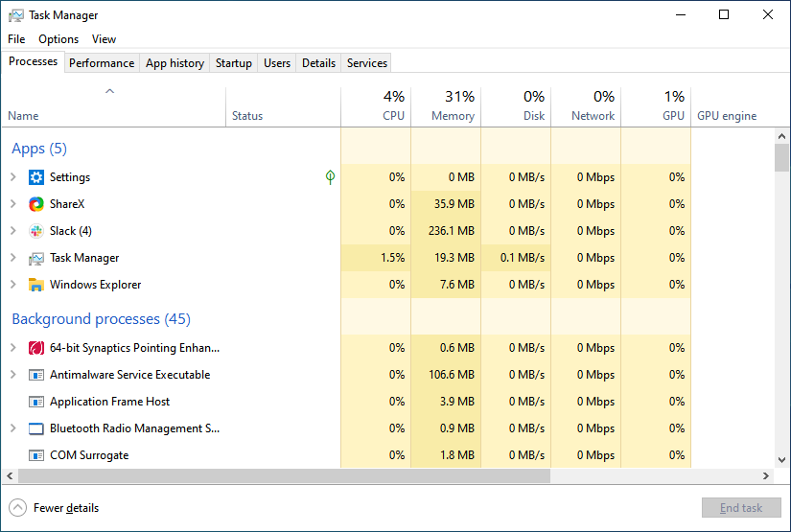Open the Startup tab
This screenshot has width=791, height=532.
[234, 63]
